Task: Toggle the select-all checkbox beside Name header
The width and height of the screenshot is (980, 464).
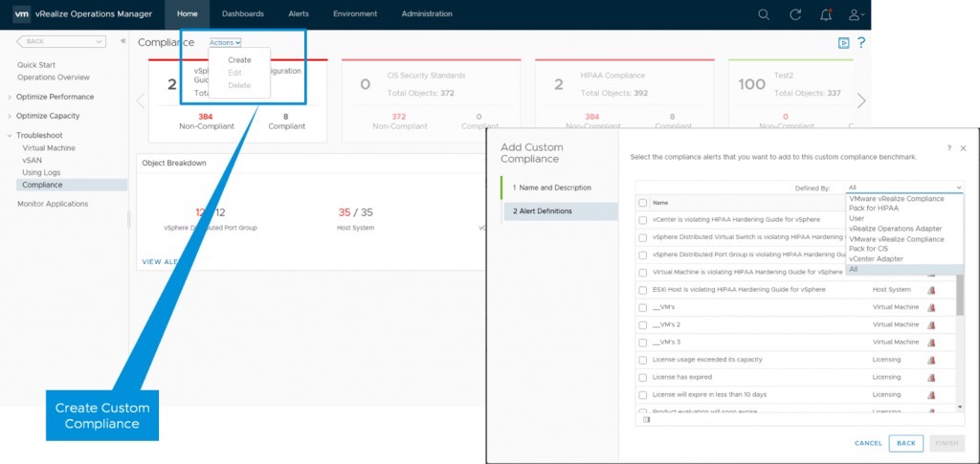Action: 643,203
